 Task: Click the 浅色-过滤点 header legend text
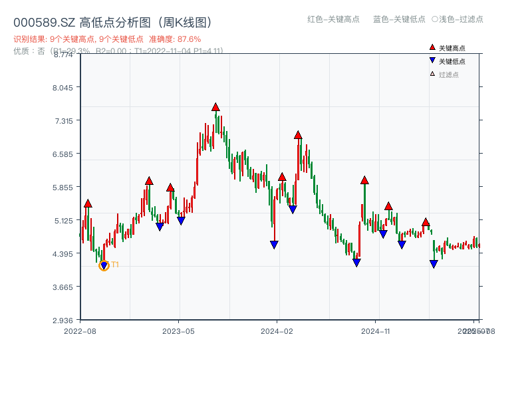461,19
